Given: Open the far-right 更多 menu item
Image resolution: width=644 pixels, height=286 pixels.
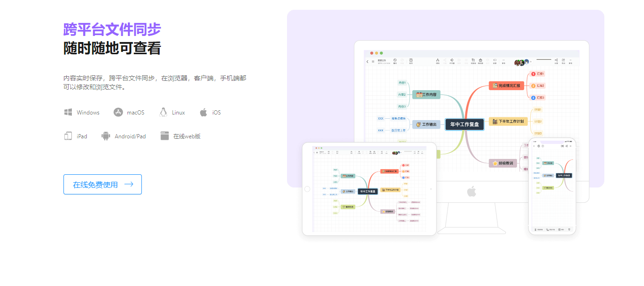Looking at the screenshot, I should (571, 61).
